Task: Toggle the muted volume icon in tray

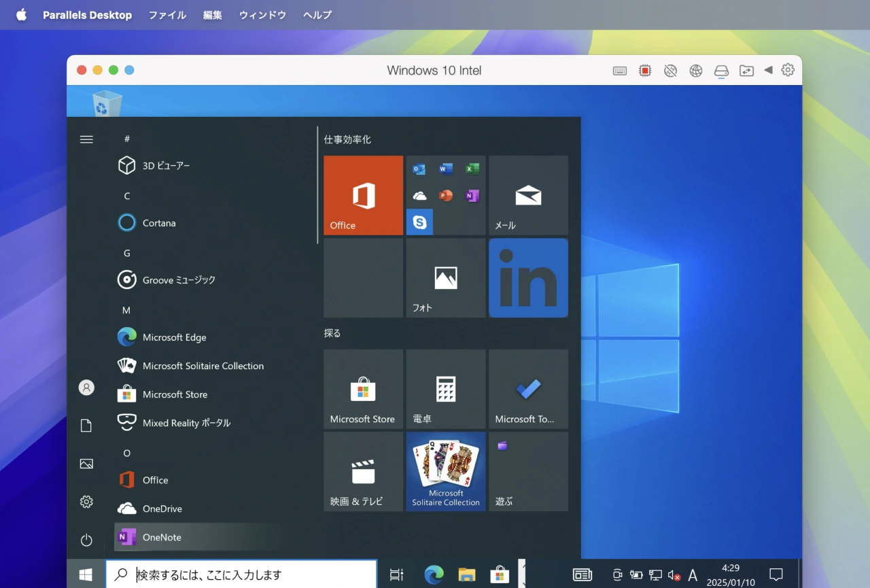Action: (x=674, y=575)
